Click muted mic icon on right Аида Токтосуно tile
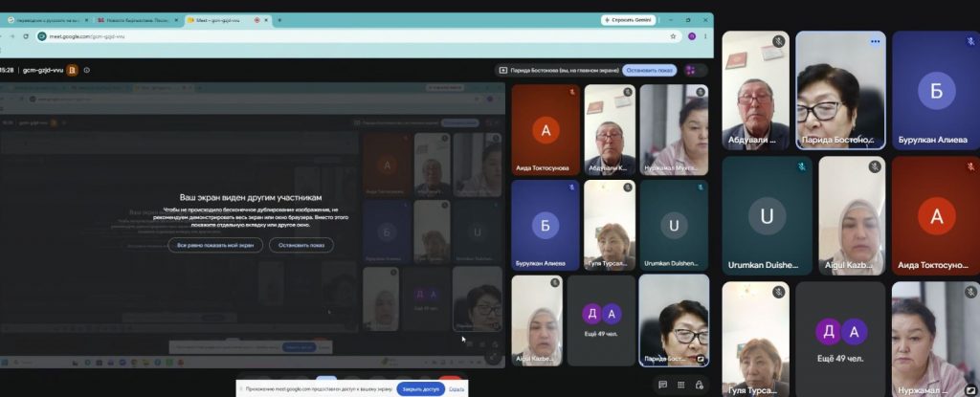 coord(970,166)
